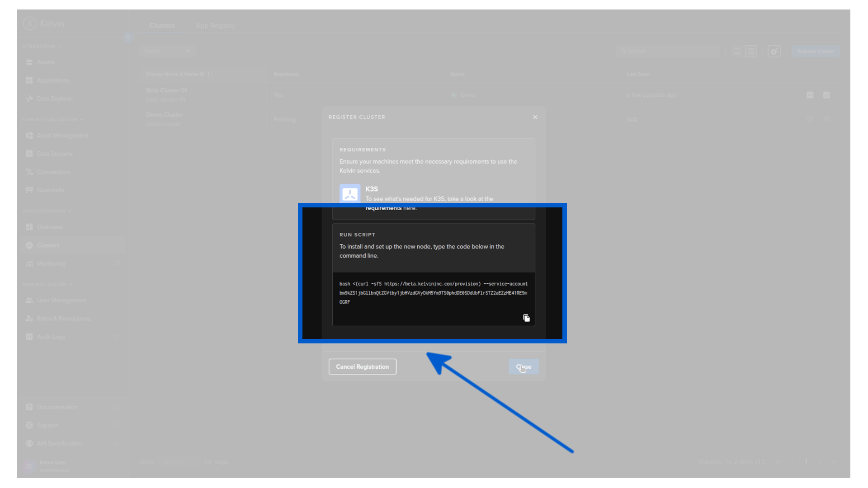
Task: Go to Guardrails in the sidebar
Action: (50, 190)
